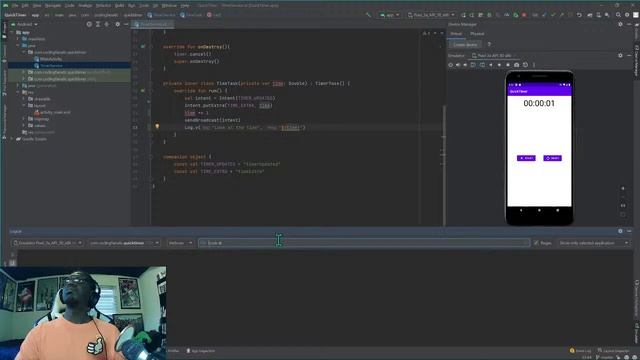The height and width of the screenshot is (360, 640).
Task: Click emulator rotate left icon
Action: 473,65
